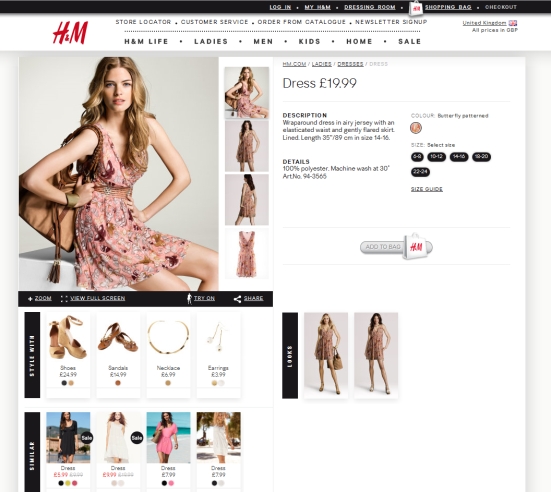The height and width of the screenshot is (492, 551).
Task: Open the Size Guide link
Action: click(x=427, y=189)
